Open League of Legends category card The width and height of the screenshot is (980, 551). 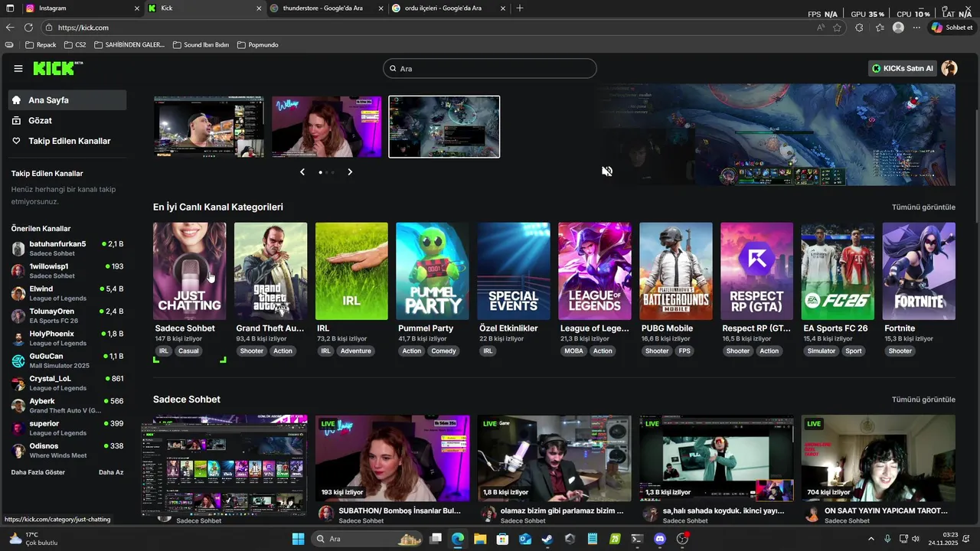pyautogui.click(x=595, y=271)
